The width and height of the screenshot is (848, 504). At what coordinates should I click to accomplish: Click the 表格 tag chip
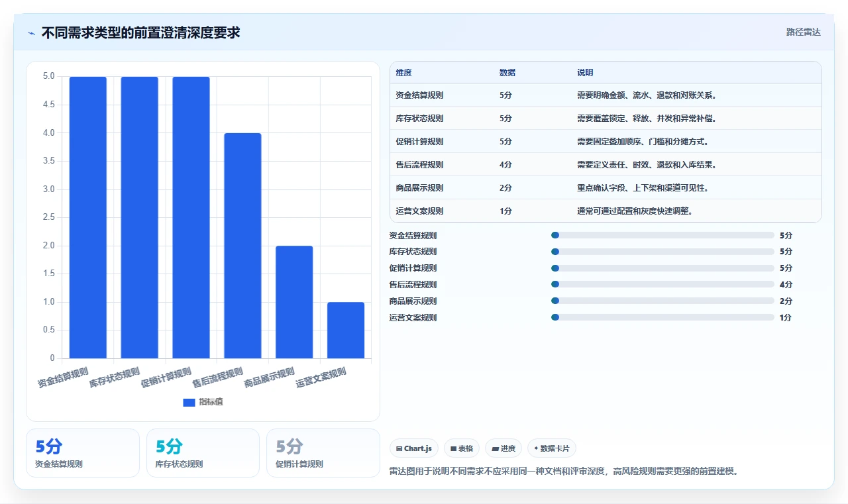coord(462,448)
